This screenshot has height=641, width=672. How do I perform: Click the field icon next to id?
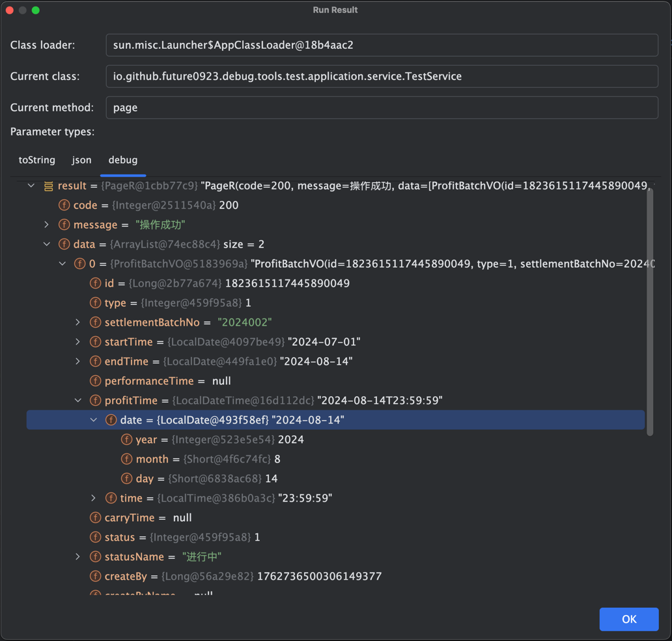[x=95, y=283]
